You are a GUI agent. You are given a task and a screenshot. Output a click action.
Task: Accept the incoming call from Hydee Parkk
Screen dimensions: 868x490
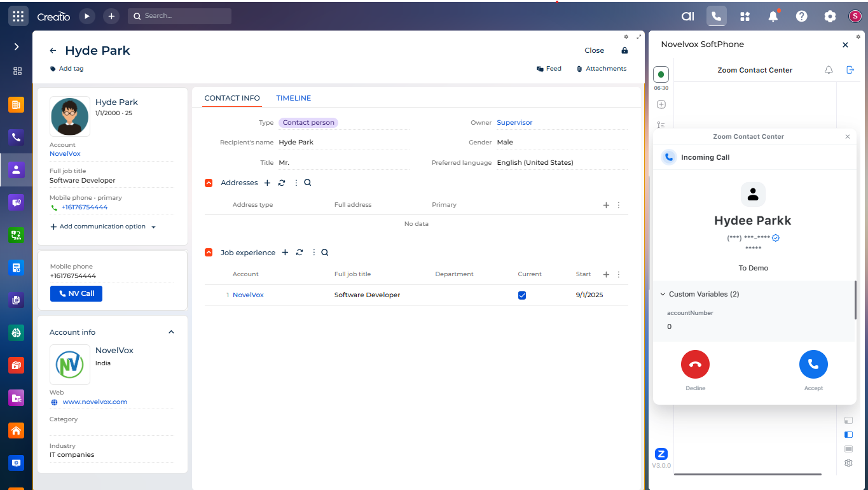[x=813, y=365]
